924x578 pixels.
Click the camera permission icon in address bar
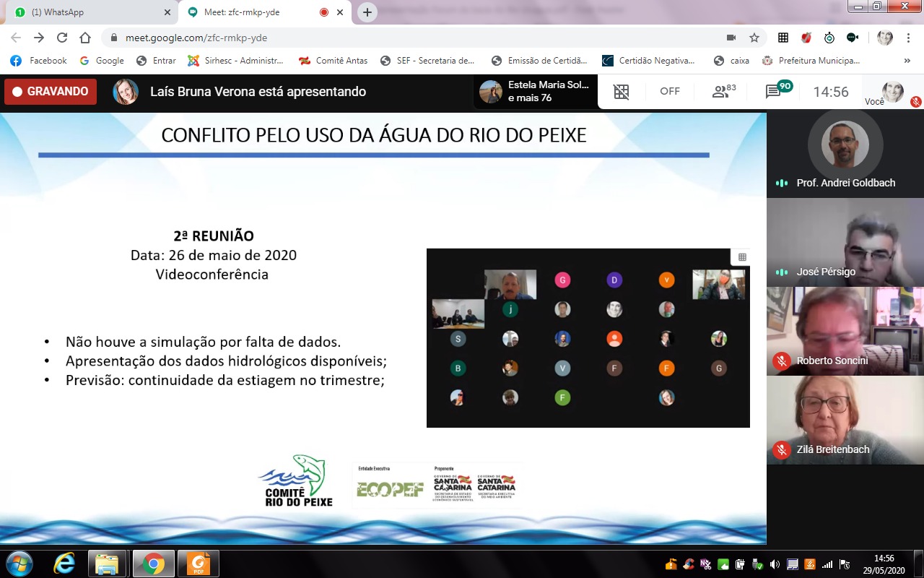coord(731,38)
